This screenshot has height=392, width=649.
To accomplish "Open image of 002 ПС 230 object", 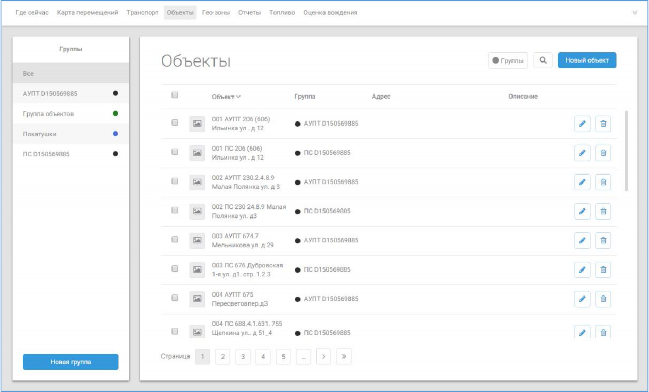I will [x=197, y=212].
